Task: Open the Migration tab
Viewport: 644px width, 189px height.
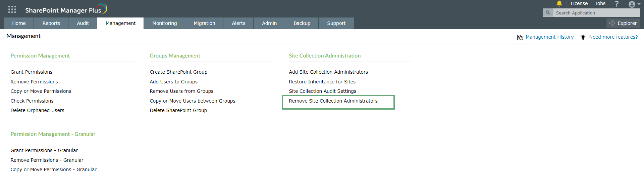Action: pyautogui.click(x=204, y=23)
